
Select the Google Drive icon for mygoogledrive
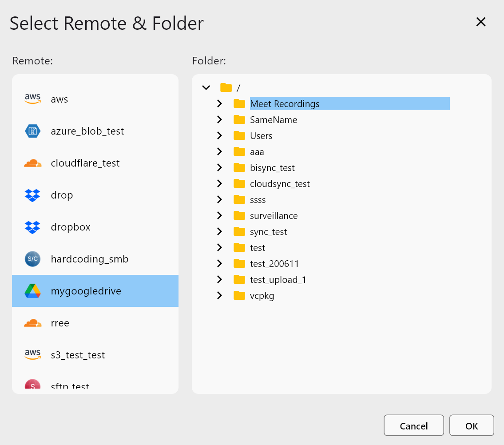pos(32,290)
